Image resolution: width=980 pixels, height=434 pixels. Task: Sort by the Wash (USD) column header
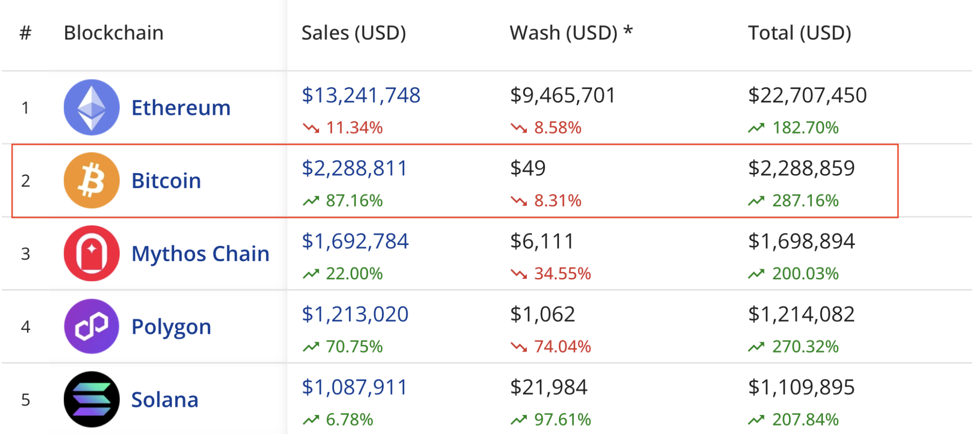click(x=571, y=33)
